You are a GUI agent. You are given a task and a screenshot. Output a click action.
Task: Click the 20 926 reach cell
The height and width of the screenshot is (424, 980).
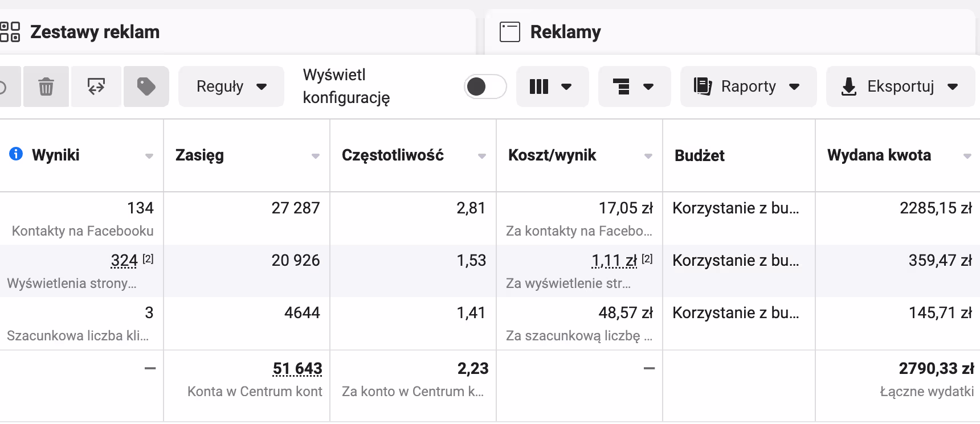pyautogui.click(x=296, y=261)
